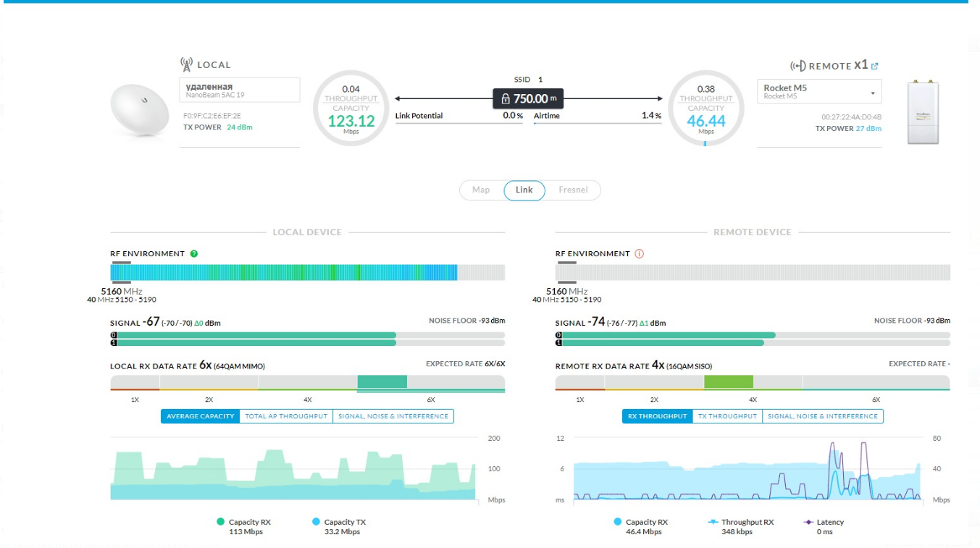
Task: Open the Rocket M5 remote device dropdown
Action: coord(819,91)
